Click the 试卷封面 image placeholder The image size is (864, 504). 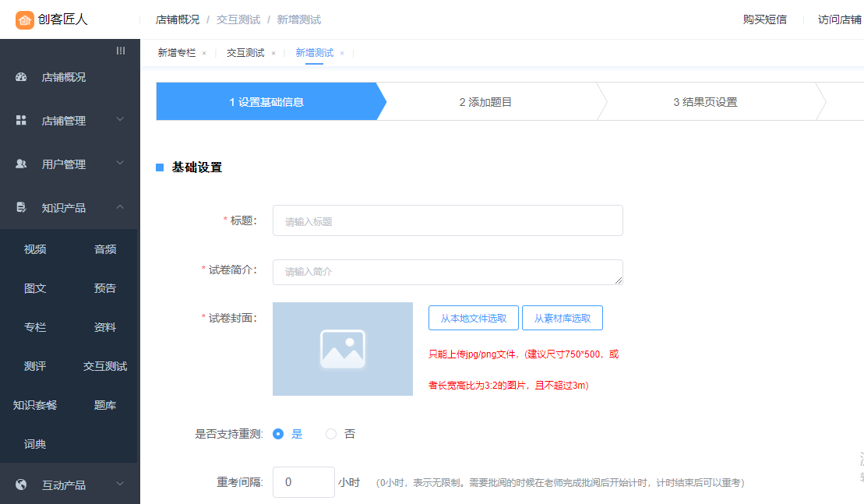tap(343, 349)
